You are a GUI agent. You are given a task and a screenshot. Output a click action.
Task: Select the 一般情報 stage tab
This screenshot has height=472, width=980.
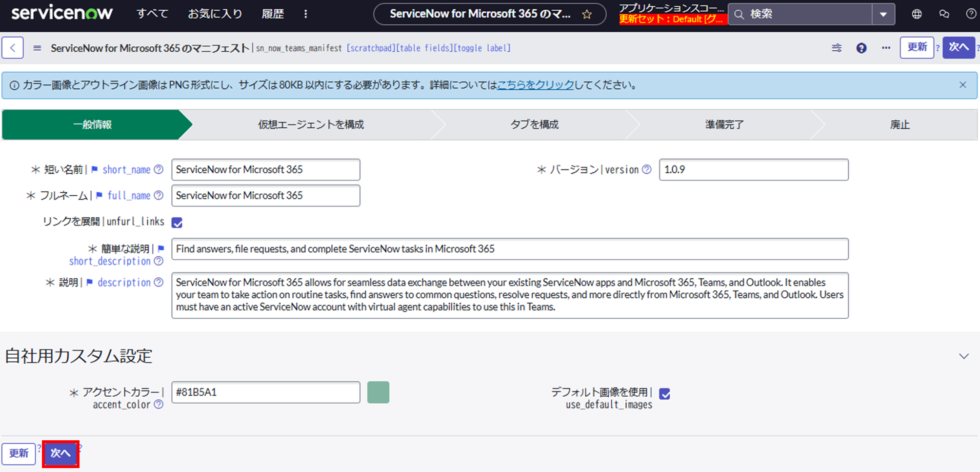[x=93, y=124]
